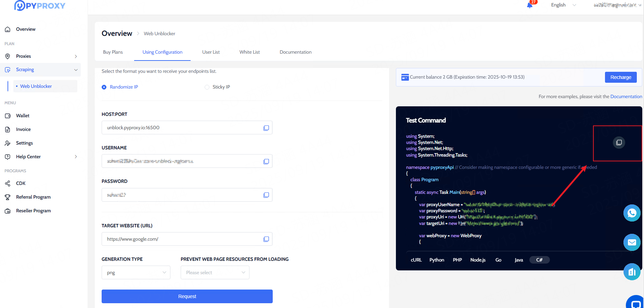Viewport: 644px width, 308px height.
Task: Click the Help Center question icon
Action: [x=8, y=157]
